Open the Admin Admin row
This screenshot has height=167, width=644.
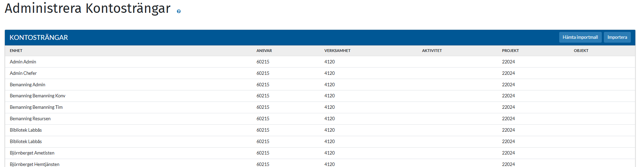(23, 62)
